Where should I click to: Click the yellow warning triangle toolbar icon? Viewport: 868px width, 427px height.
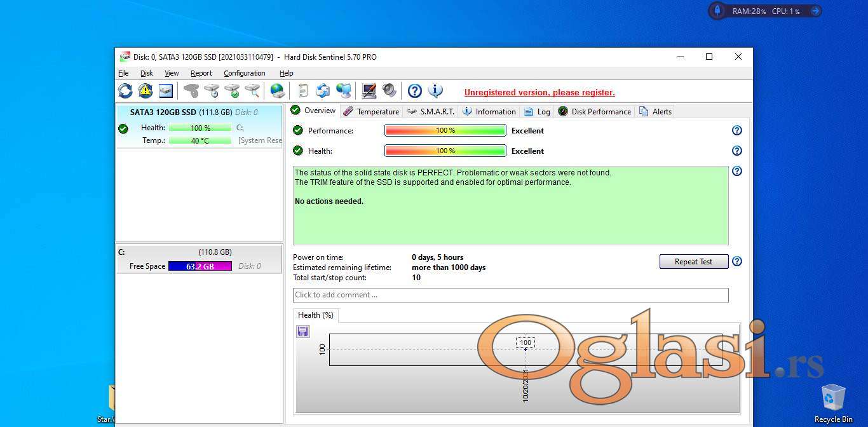[x=146, y=91]
